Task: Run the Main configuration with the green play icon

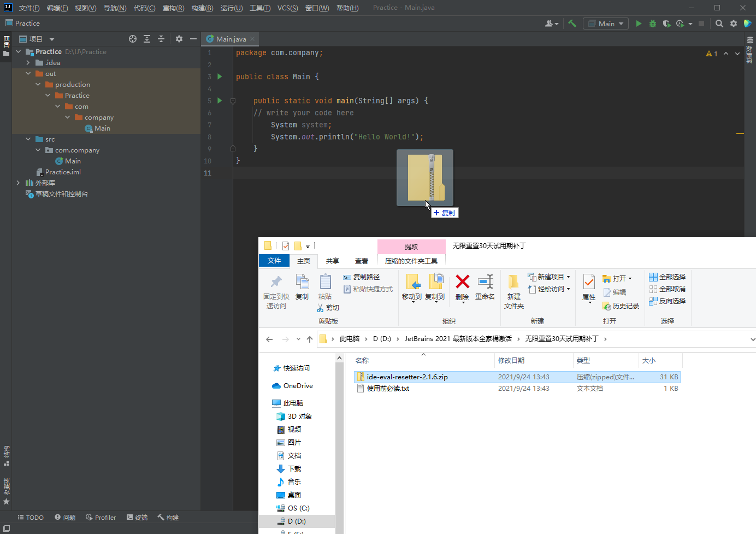Action: tap(639, 24)
